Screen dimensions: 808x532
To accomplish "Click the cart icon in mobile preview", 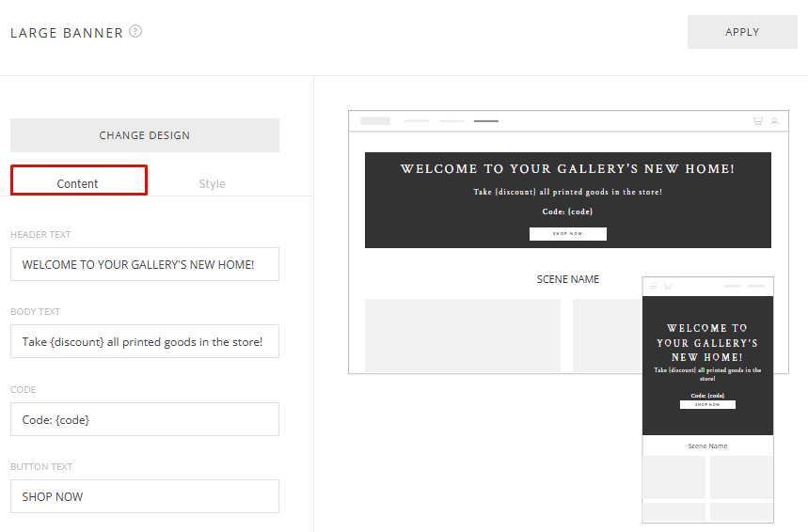I will click(668, 286).
